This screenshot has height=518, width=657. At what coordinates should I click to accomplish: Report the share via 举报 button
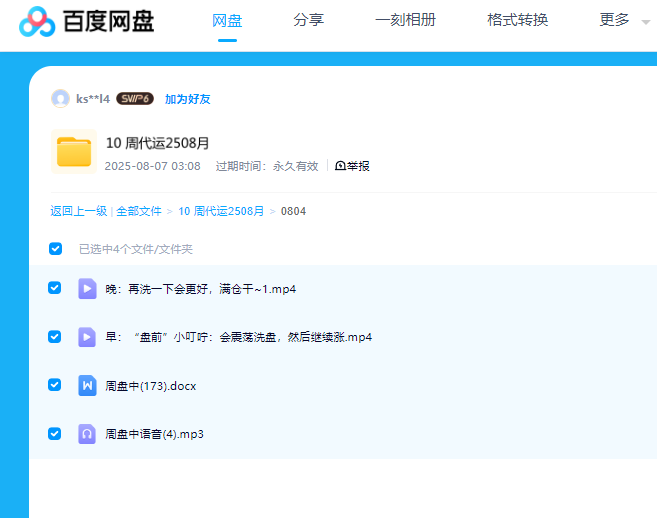pos(352,166)
